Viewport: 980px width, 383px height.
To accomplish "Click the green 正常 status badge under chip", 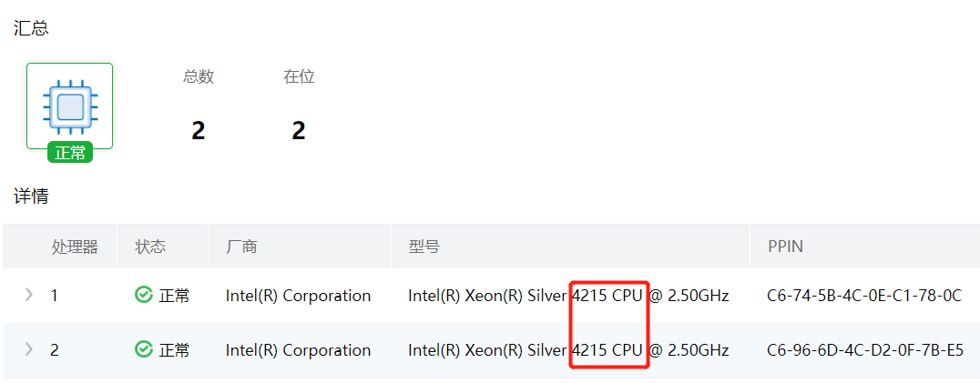I will click(x=70, y=153).
